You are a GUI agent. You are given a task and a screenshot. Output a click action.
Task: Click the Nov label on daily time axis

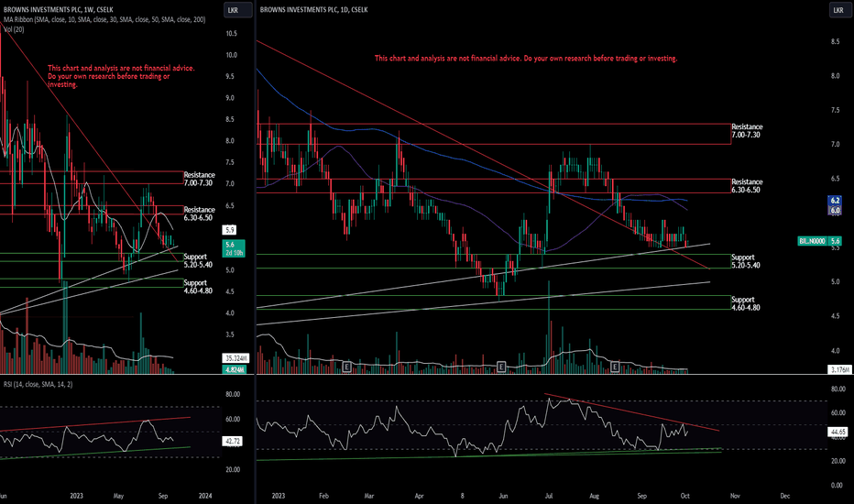point(735,496)
